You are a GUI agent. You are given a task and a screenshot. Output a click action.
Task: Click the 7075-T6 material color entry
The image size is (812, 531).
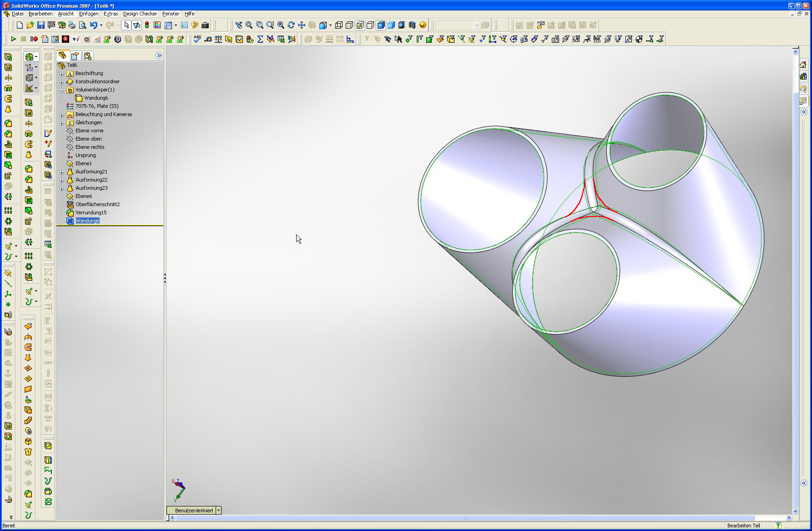96,106
